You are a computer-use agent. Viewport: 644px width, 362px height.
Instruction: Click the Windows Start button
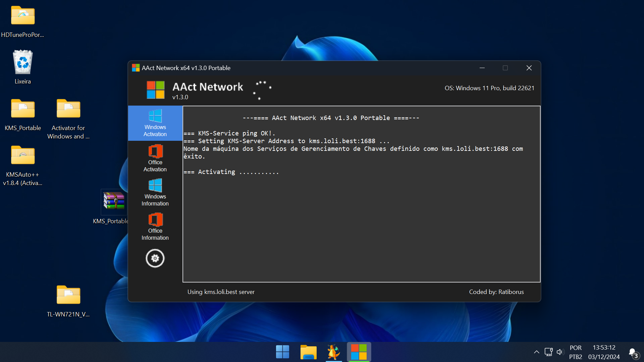pyautogui.click(x=282, y=352)
